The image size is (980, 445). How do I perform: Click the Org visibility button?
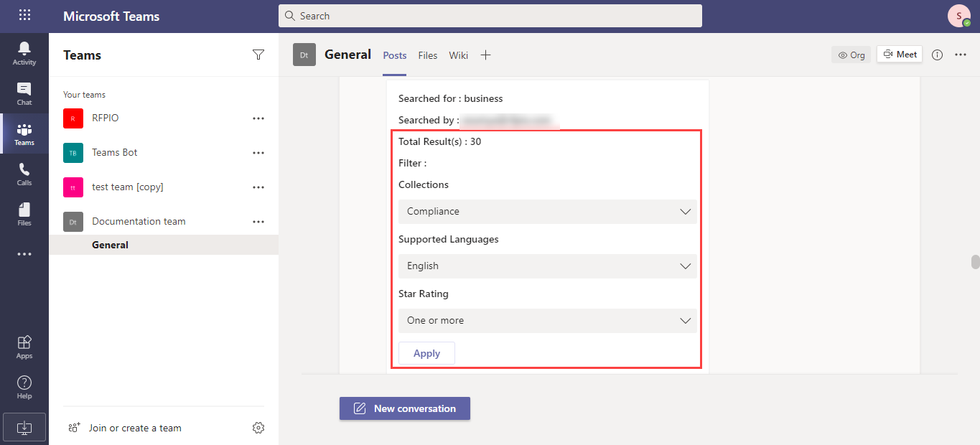tap(851, 55)
